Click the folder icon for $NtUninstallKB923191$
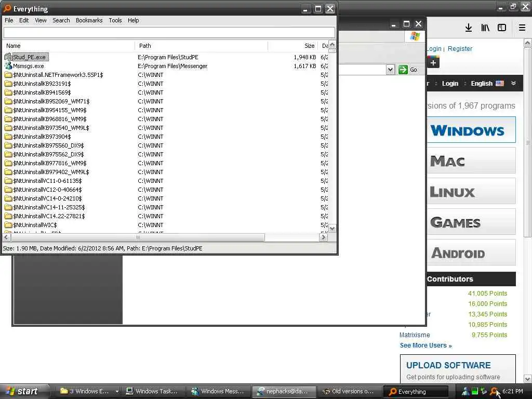532x399 pixels. pyautogui.click(x=8, y=84)
